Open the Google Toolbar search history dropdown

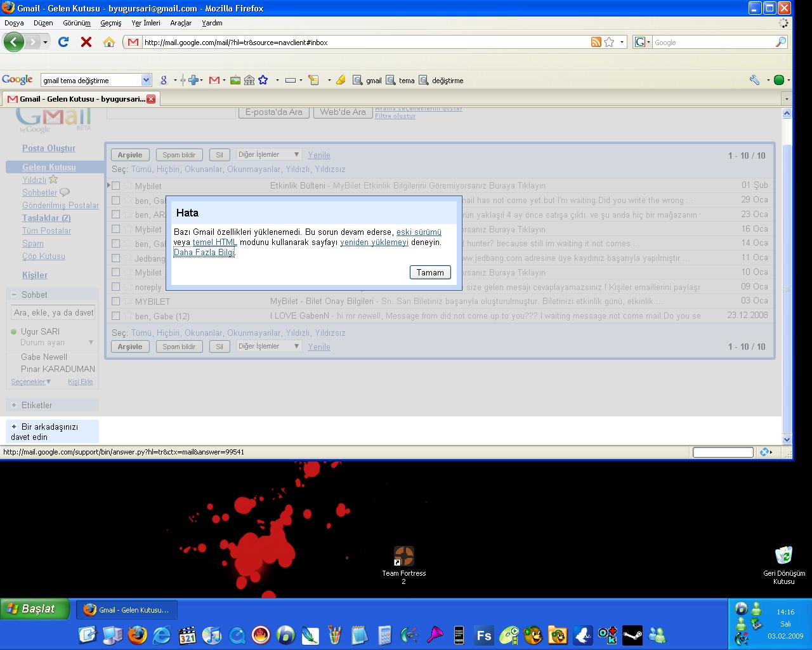147,80
